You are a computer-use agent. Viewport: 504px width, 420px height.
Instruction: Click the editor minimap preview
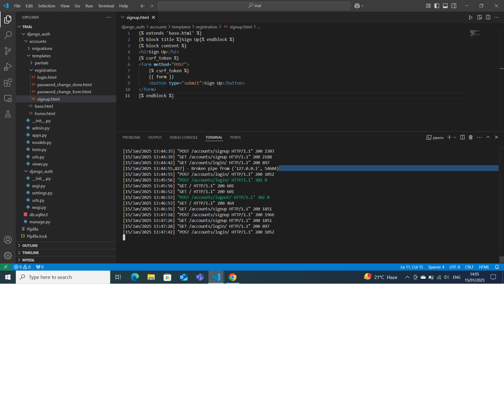coord(475,33)
